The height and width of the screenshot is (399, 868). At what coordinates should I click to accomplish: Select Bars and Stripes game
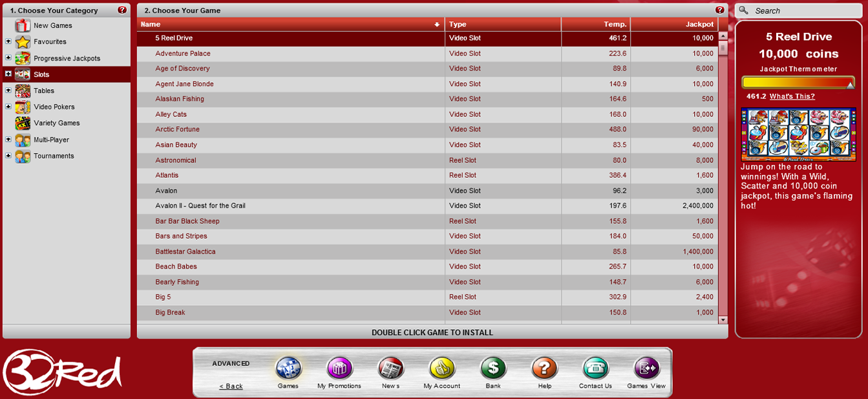[427, 236]
